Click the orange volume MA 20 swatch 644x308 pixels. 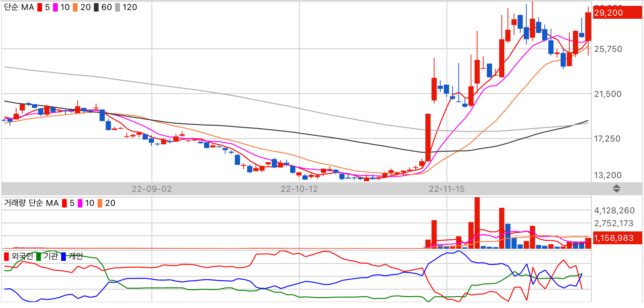click(100, 203)
